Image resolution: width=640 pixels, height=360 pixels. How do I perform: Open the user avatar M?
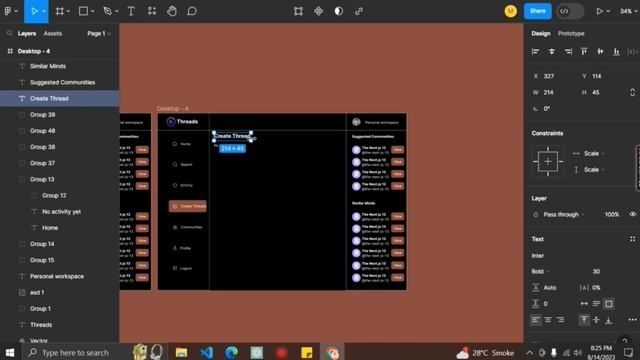tap(510, 11)
